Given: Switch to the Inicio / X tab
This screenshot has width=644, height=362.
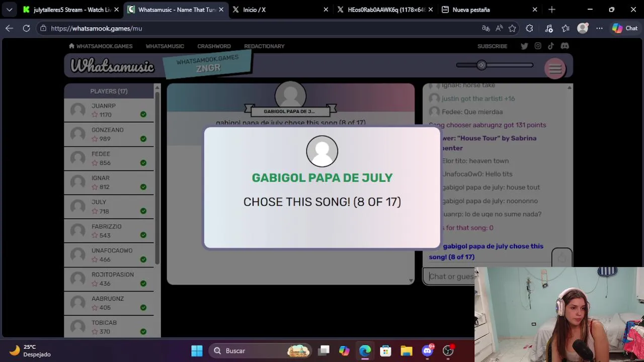Looking at the screenshot, I should coord(280,10).
